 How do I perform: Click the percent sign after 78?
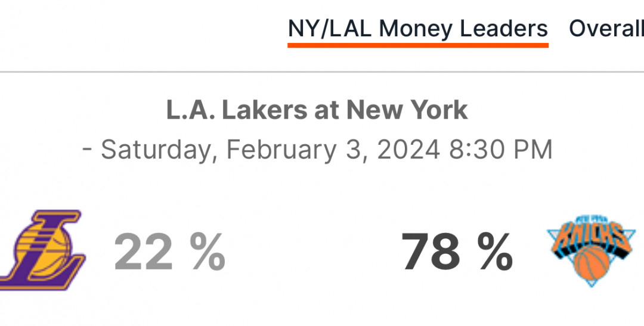495,252
